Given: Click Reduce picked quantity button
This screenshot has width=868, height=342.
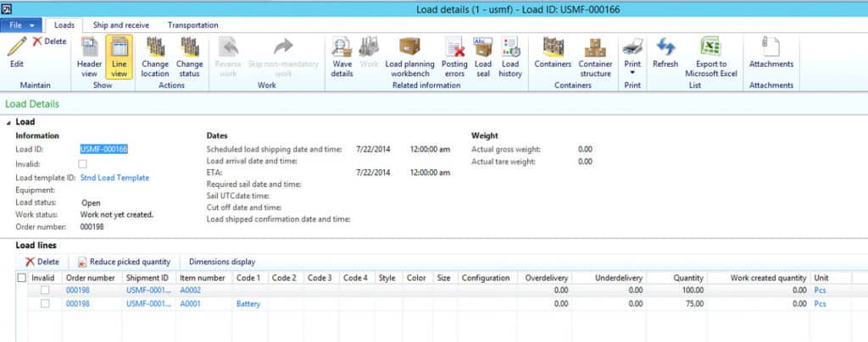Looking at the screenshot, I should click(124, 262).
